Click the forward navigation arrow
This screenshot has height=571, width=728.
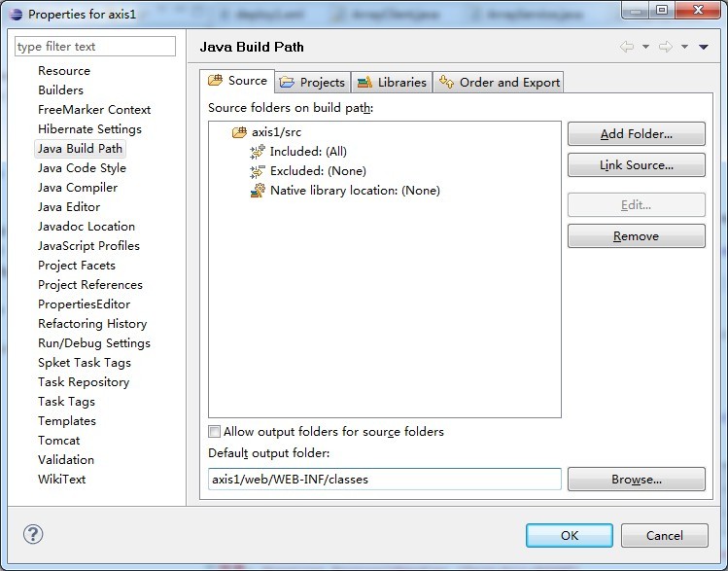tap(666, 47)
